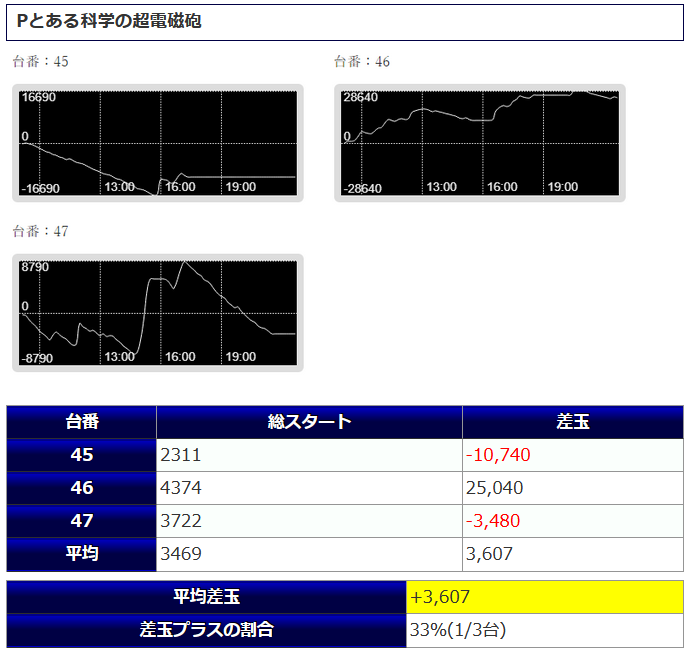Click the 差玉 column header

[x=572, y=422]
